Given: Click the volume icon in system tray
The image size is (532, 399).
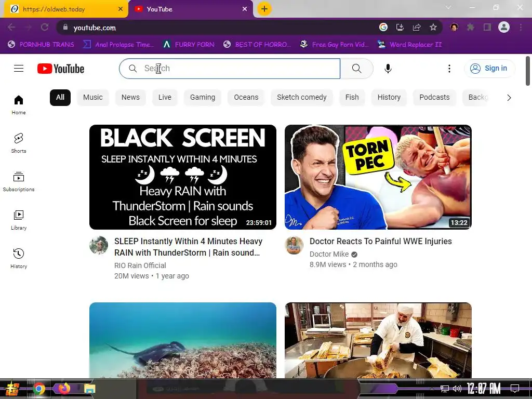Looking at the screenshot, I should click(x=457, y=389).
